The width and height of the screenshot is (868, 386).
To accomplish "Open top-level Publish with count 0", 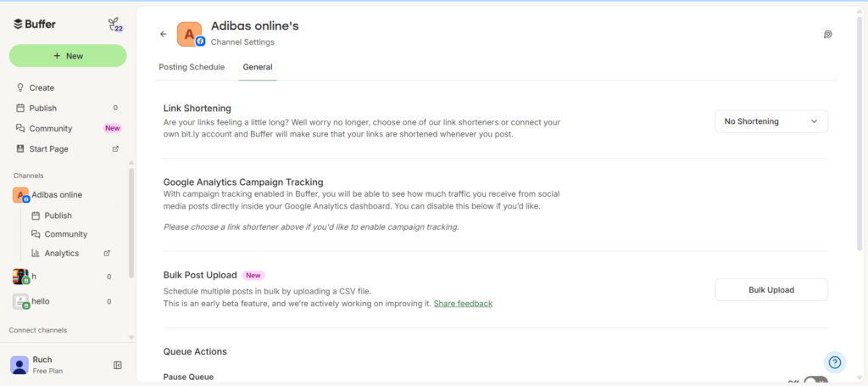I will (x=68, y=108).
